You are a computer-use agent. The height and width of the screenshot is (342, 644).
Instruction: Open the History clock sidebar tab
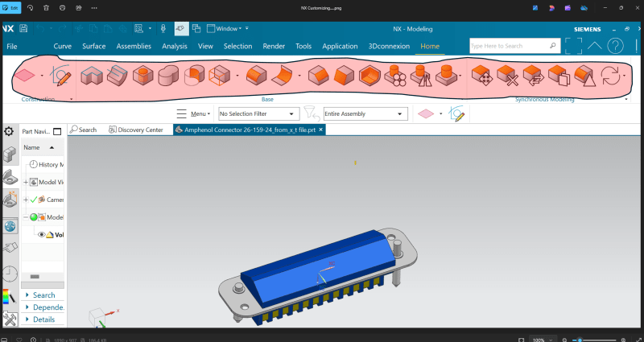[10, 274]
